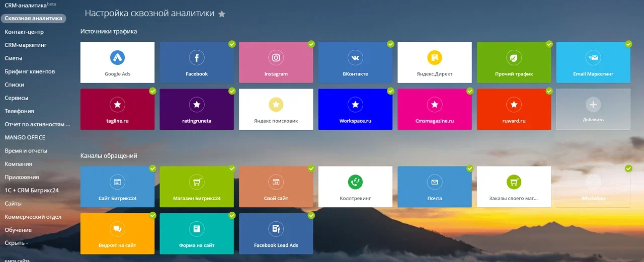The image size is (644, 262).
Task: Open the WhatsApp channel tile
Action: (x=593, y=187)
